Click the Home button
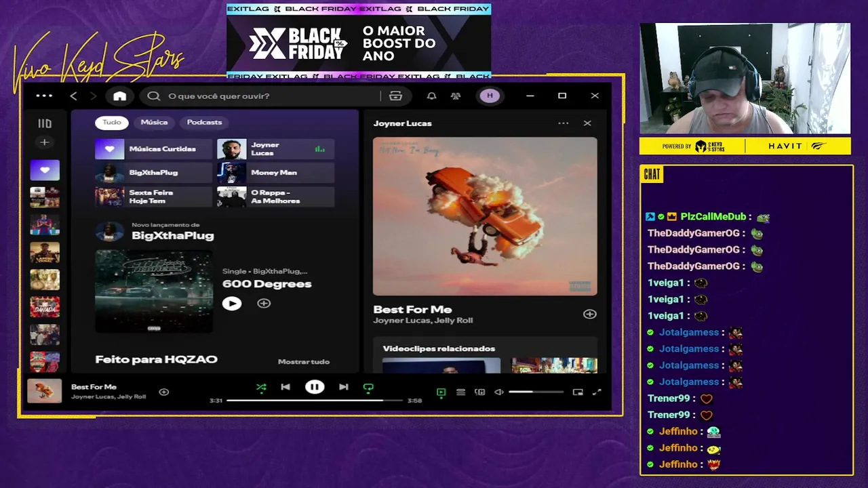Viewport: 868px width, 488px height. 119,96
